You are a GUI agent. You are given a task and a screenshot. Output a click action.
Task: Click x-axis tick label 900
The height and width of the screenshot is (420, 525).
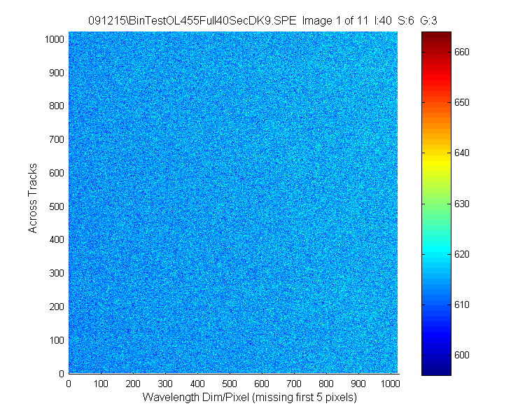358,384
